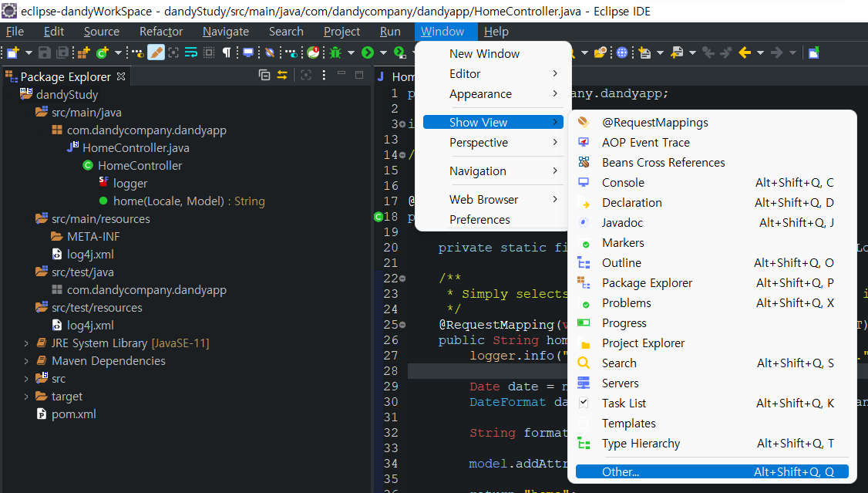Minimize the Package Explorer panel
868x493 pixels.
[x=341, y=73]
